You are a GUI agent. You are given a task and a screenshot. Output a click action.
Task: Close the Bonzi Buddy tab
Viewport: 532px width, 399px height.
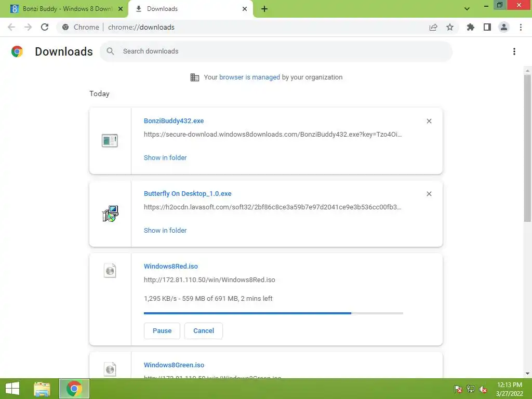click(121, 9)
